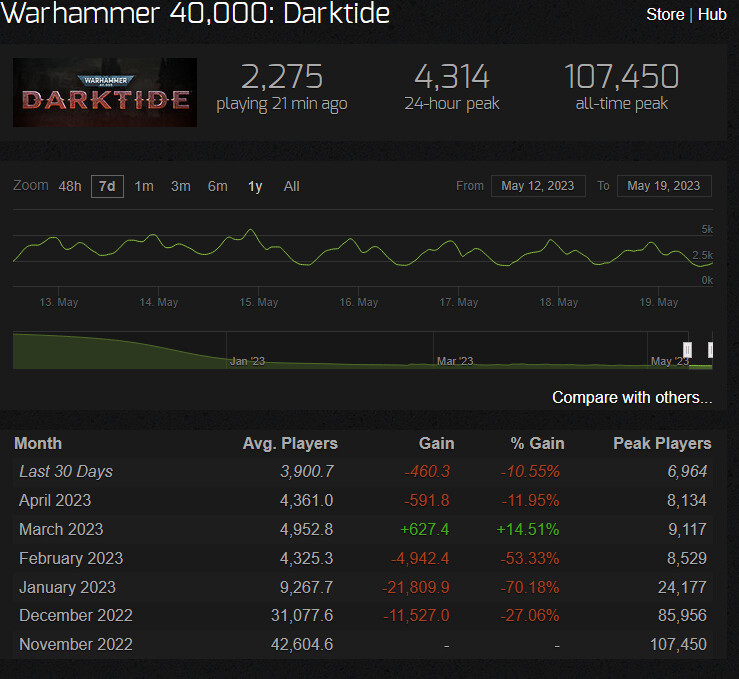The image size is (739, 679).
Task: Select the February 2023 row label
Action: click(71, 558)
